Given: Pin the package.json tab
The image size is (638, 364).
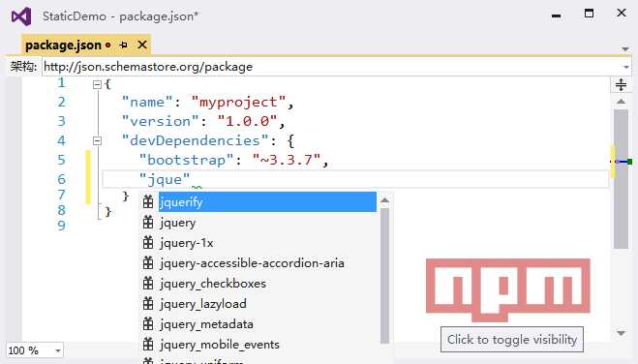Looking at the screenshot, I should (x=124, y=45).
